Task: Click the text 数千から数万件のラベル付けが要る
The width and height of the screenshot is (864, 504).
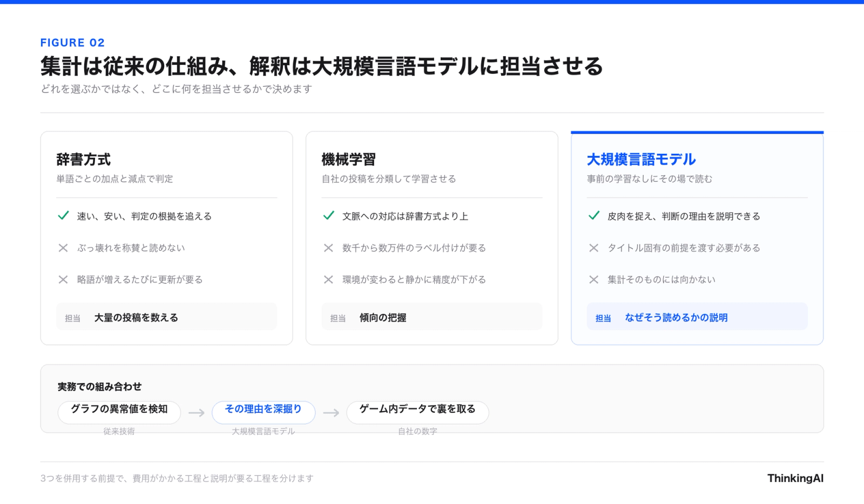Action: pos(414,248)
